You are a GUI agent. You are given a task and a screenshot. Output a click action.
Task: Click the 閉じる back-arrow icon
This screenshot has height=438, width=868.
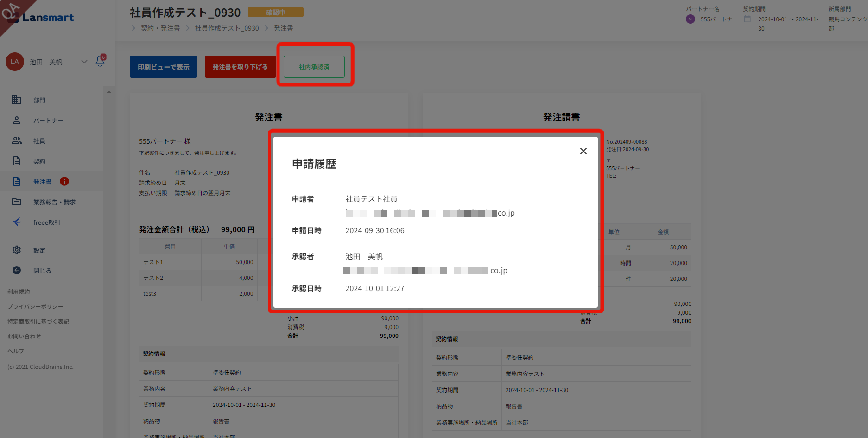pos(17,270)
